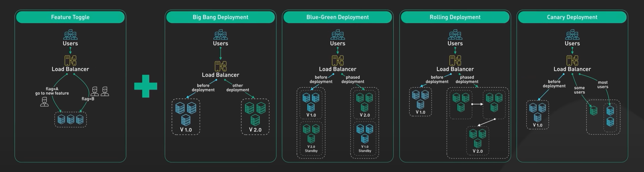Click 'other deployment' text in Big Bang
644x172 pixels.
pyautogui.click(x=238, y=88)
